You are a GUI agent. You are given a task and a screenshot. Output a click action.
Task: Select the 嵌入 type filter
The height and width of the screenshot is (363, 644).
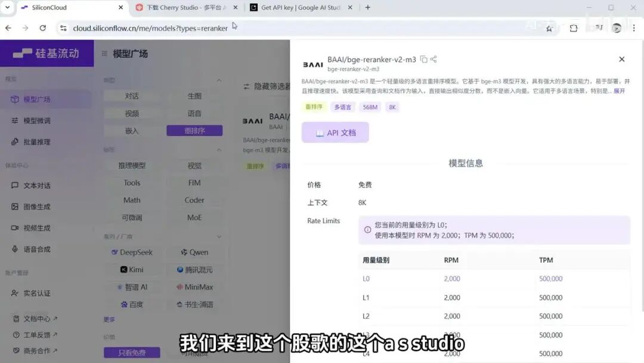[x=132, y=131]
